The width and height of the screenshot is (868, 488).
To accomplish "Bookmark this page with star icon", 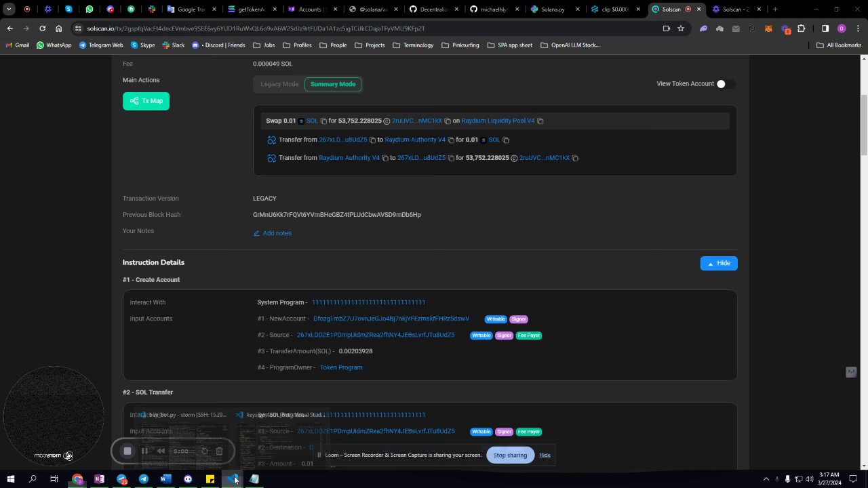I will (680, 28).
